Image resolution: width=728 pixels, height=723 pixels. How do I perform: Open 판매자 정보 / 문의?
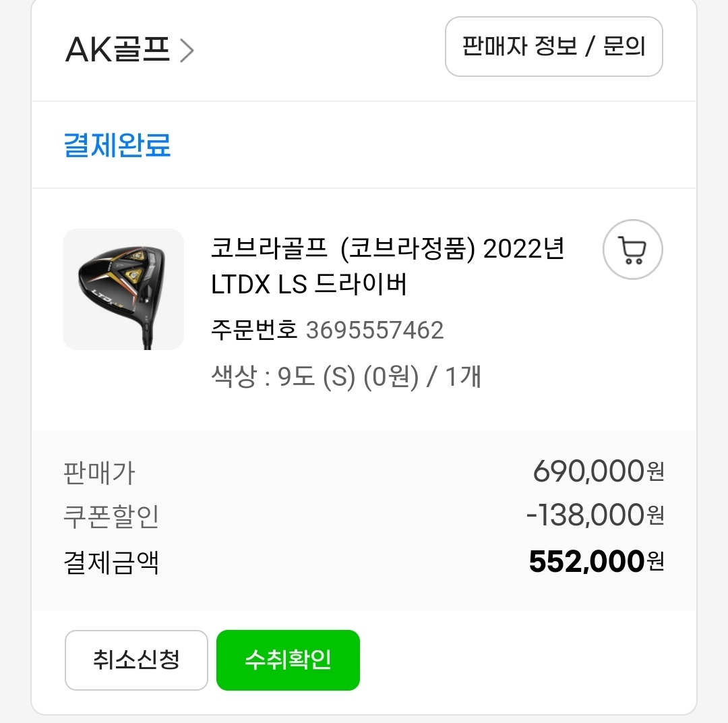pyautogui.click(x=553, y=47)
